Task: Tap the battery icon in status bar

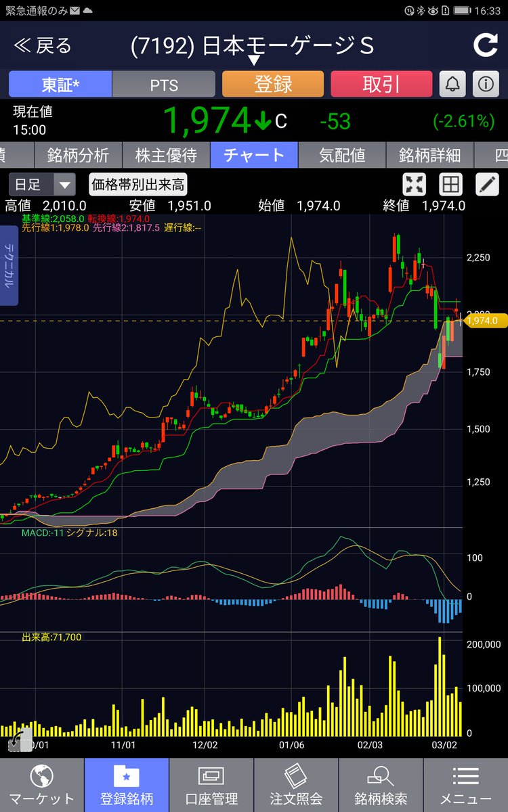Action: pyautogui.click(x=463, y=11)
